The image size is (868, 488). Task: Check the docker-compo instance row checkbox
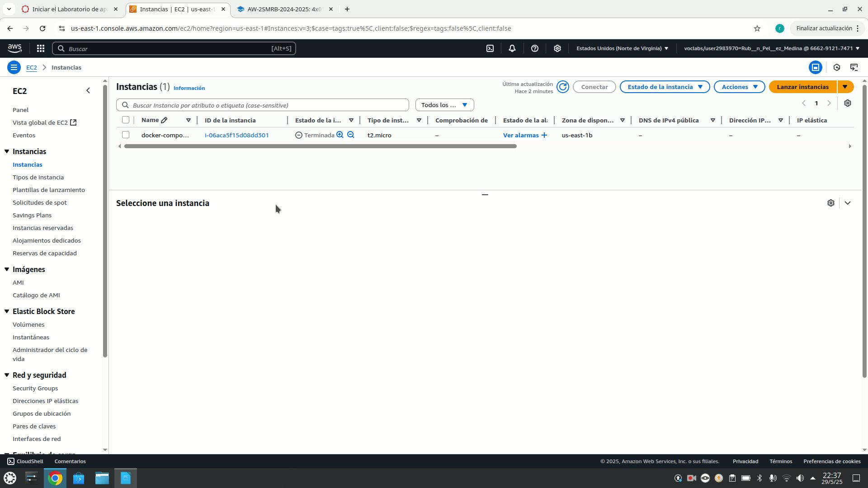click(x=126, y=135)
